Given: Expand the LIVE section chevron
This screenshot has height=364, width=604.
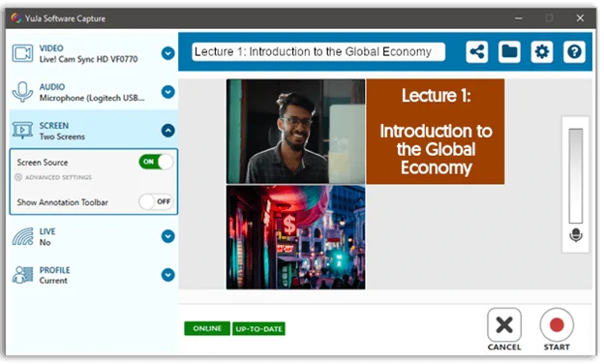Looking at the screenshot, I should (168, 237).
